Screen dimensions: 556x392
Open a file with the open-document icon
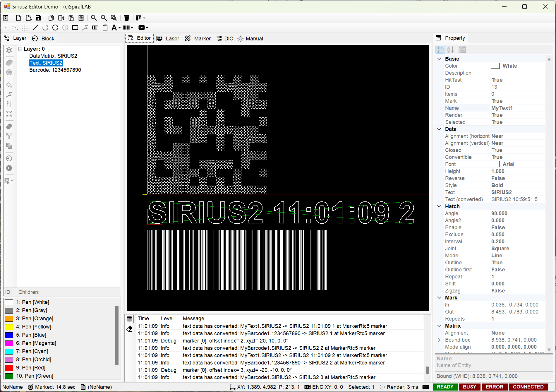[28, 18]
